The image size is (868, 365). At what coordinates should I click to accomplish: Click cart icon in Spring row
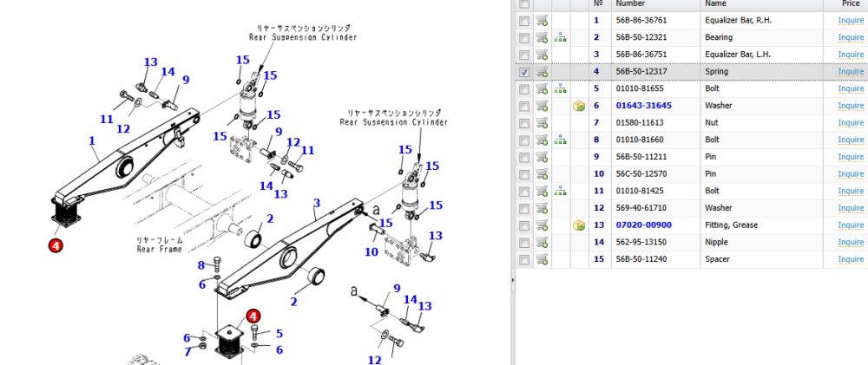click(542, 73)
